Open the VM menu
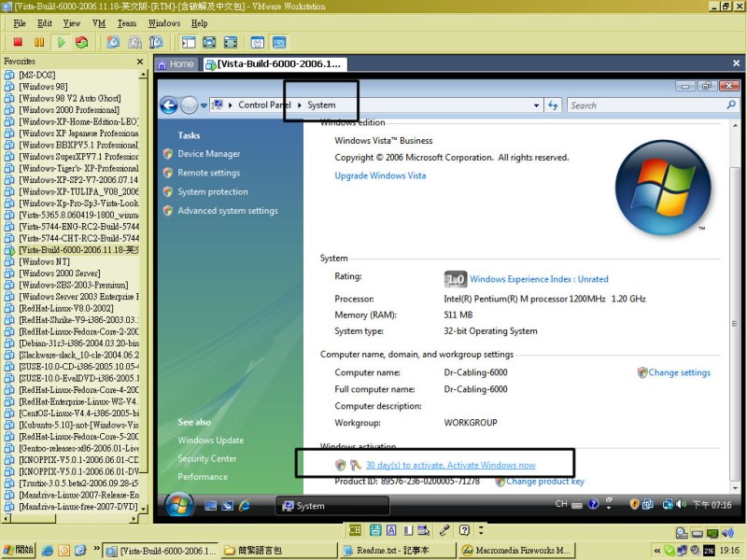This screenshot has height=560, width=747. click(x=99, y=23)
